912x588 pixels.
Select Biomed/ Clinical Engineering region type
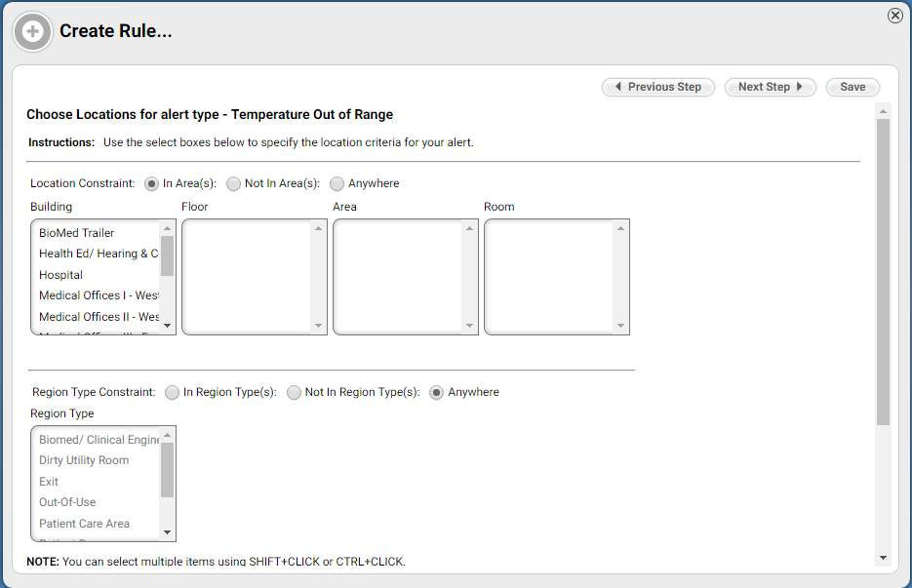coord(97,440)
